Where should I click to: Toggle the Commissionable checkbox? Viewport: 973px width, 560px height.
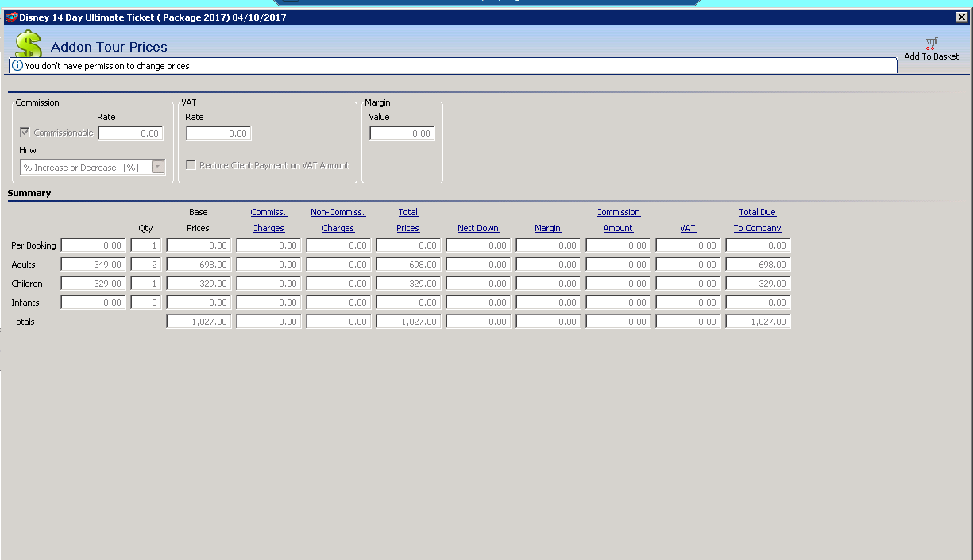point(25,133)
